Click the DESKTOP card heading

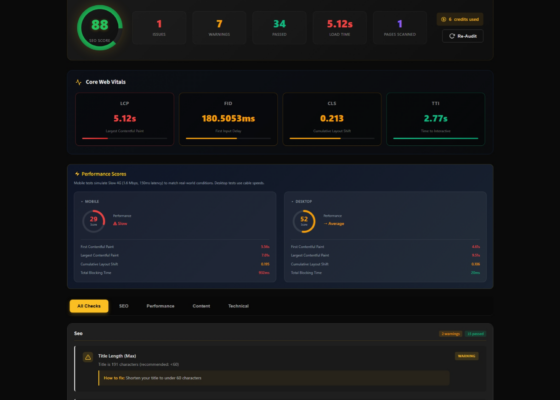click(304, 201)
